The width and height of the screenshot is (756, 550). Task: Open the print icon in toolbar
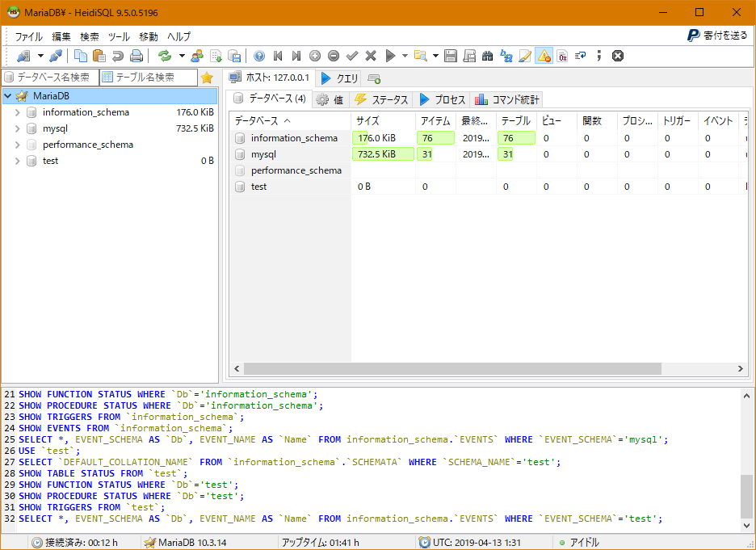(136, 56)
